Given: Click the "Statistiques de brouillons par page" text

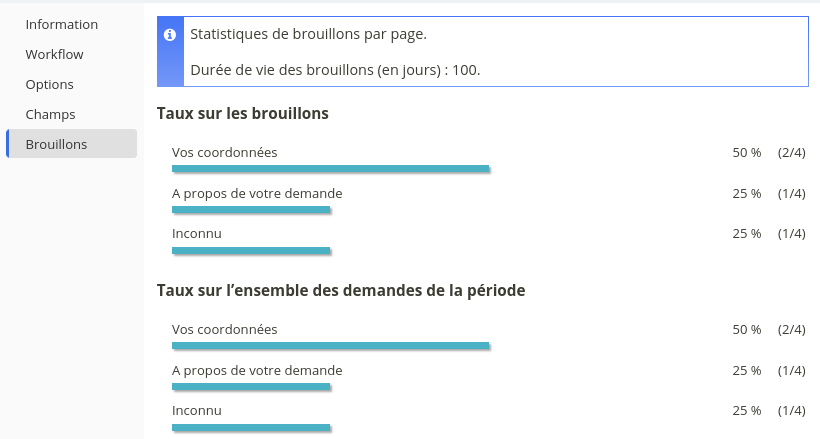Looking at the screenshot, I should point(308,34).
